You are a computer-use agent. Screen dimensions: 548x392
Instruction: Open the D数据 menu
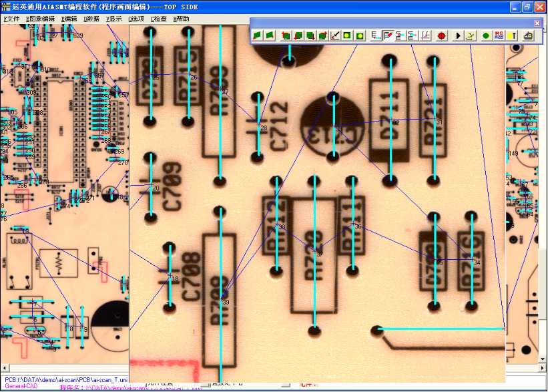point(91,19)
